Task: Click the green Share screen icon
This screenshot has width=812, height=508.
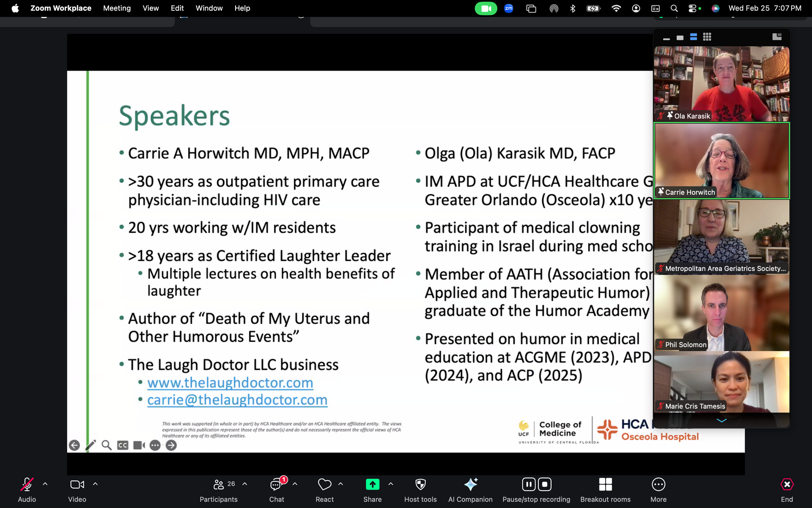Action: click(x=372, y=485)
